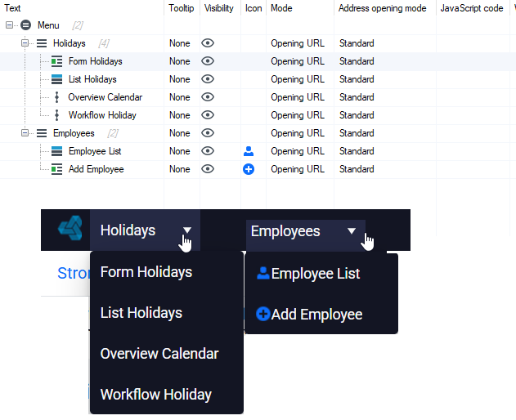Click the Address opening mode column header
This screenshot has width=516, height=420.
[383, 8]
